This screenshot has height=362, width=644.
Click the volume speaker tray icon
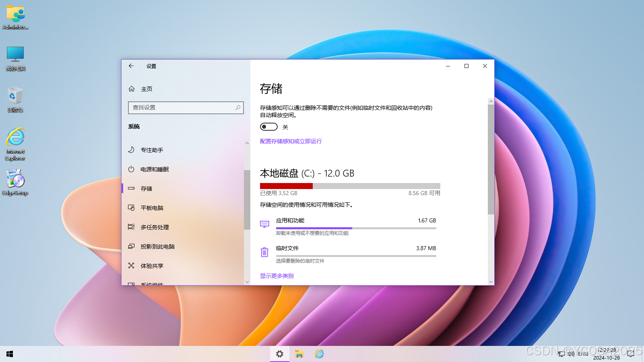tap(571, 354)
